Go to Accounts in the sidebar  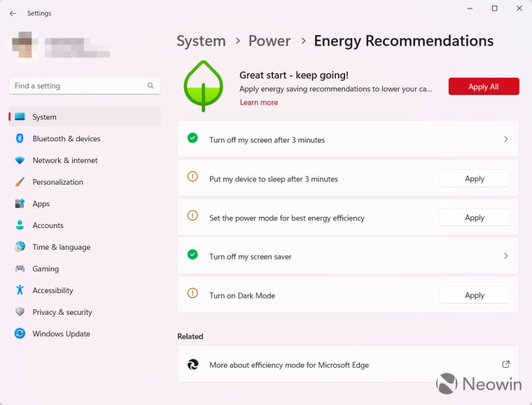pos(48,225)
